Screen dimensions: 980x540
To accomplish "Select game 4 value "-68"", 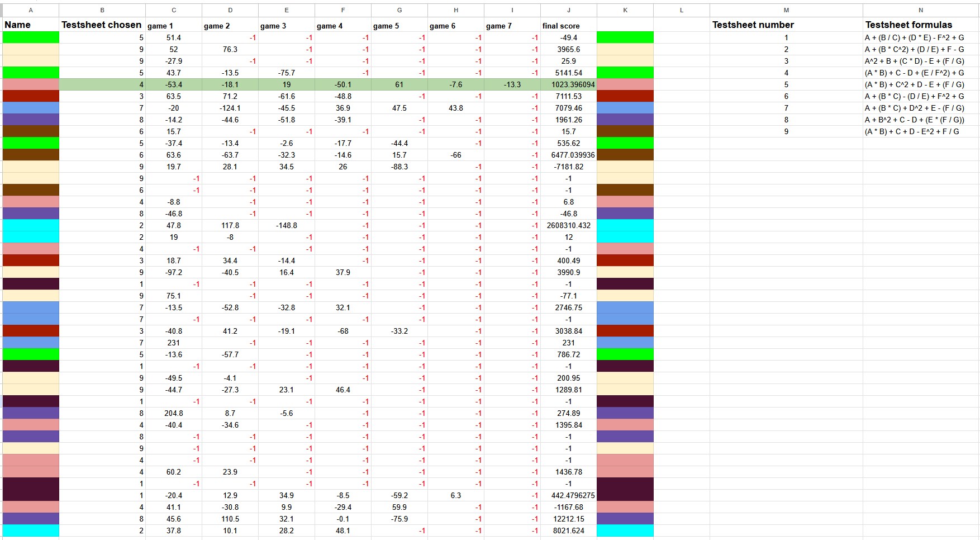I will pyautogui.click(x=343, y=331).
